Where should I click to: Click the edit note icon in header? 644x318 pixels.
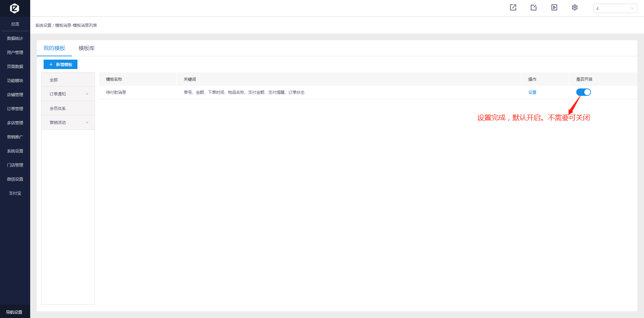(x=534, y=7)
